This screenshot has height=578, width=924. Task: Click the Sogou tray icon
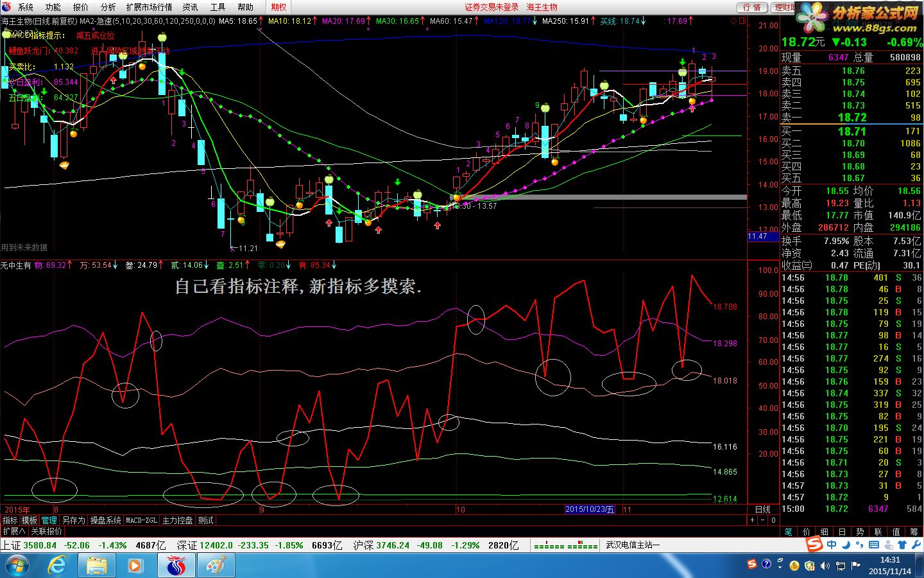click(x=752, y=564)
